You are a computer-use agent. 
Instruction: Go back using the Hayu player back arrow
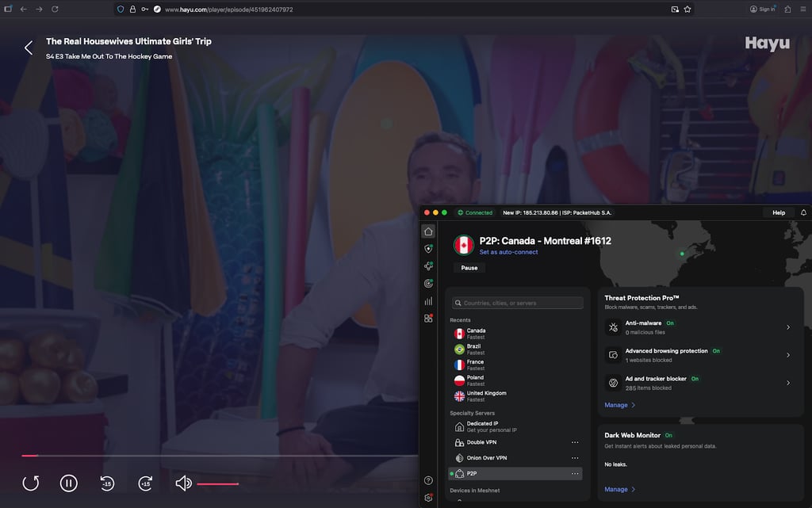pos(29,48)
